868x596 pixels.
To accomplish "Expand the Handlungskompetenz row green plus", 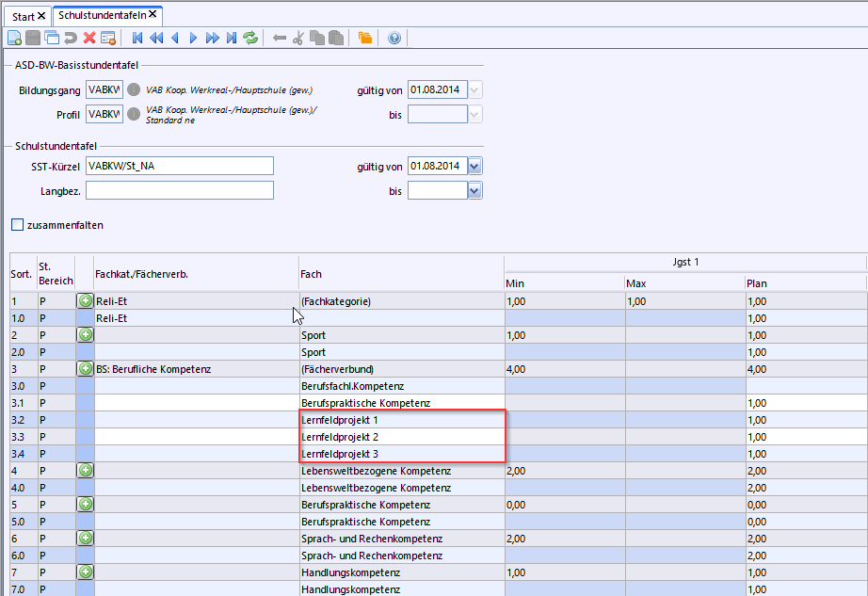I will pyautogui.click(x=85, y=572).
